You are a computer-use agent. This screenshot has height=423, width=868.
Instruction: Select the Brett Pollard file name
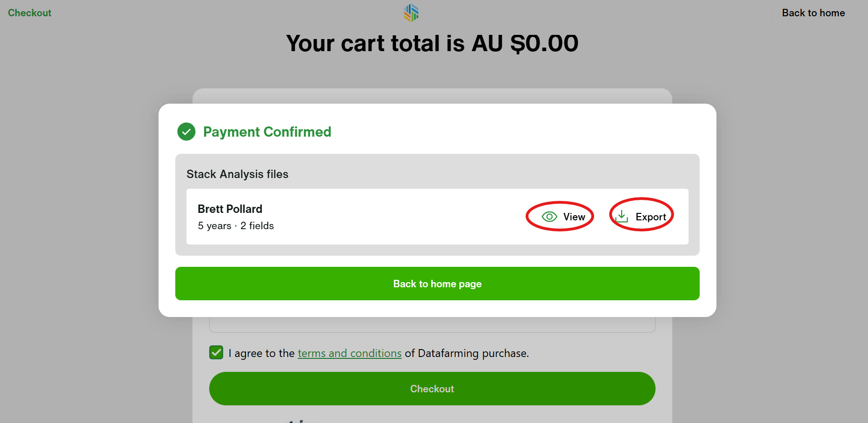[x=230, y=209]
